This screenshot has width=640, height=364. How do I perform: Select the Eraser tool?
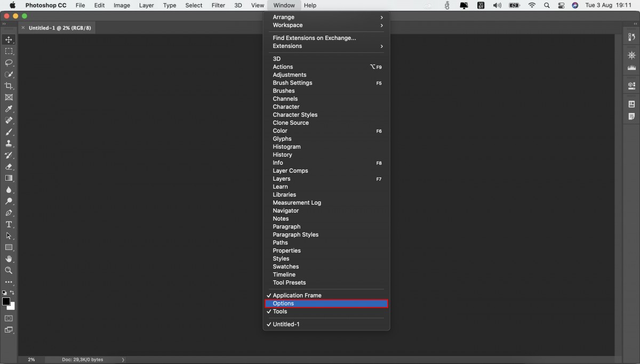coord(9,167)
